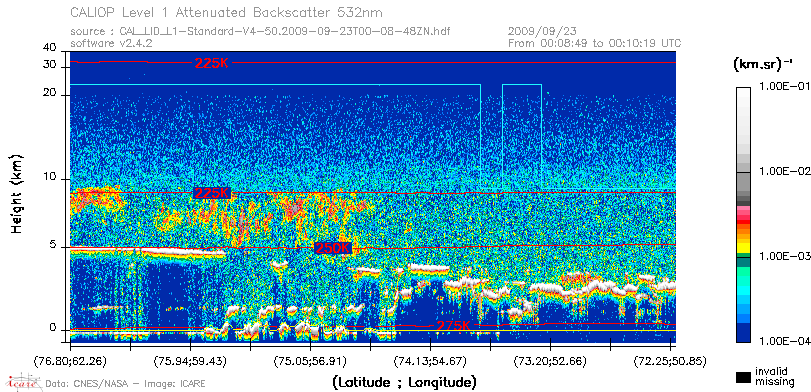Click the coordinate label '(75.05;56.91)'

[x=310, y=360]
